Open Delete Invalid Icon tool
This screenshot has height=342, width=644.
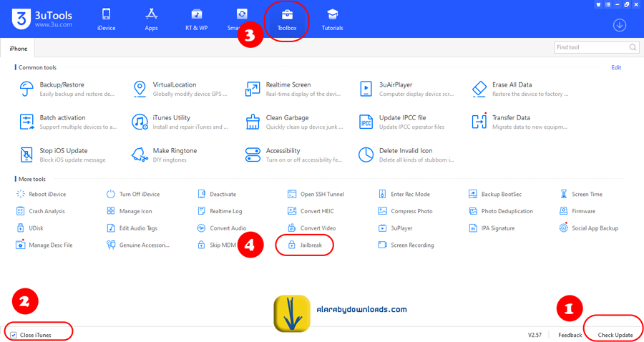point(406,155)
